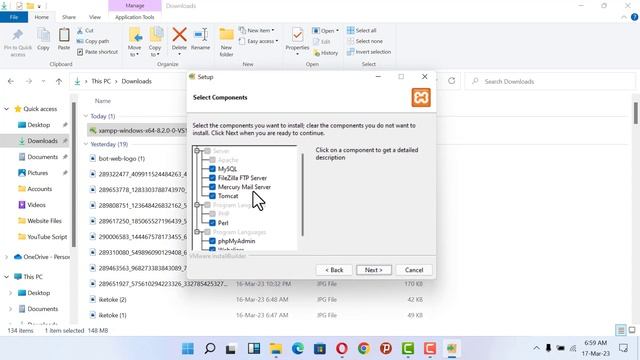The image size is (640, 360).
Task: Collapse the Yesterday (19) group
Action: pyautogui.click(x=86, y=144)
